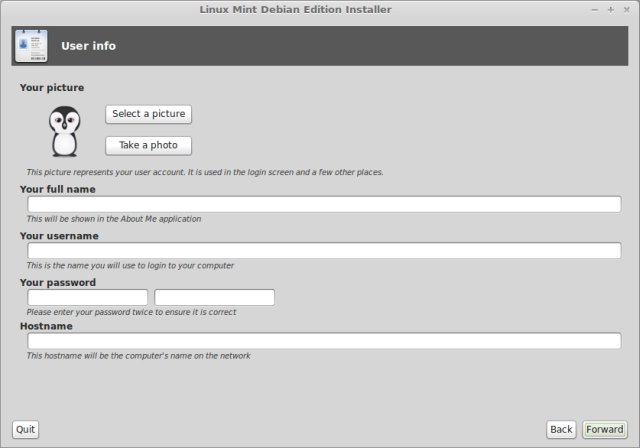The image size is (640, 448).
Task: Proceed with the Forward button
Action: point(605,430)
